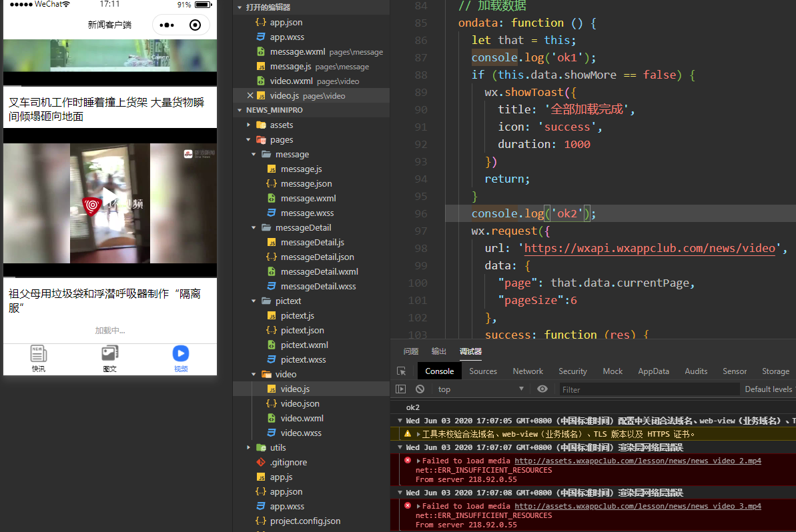
Task: Open the 'top' context dropdown
Action: coord(480,389)
